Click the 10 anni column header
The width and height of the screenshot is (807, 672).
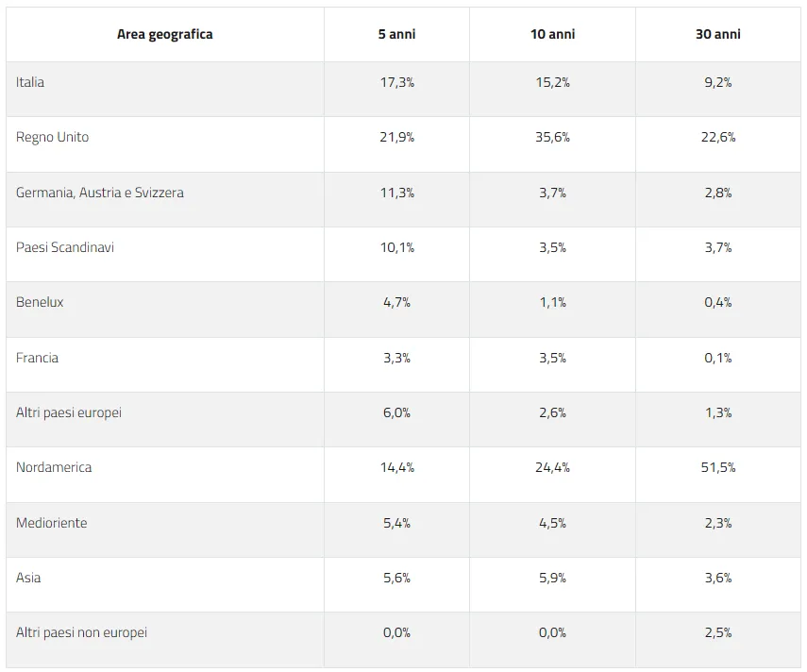tap(553, 35)
